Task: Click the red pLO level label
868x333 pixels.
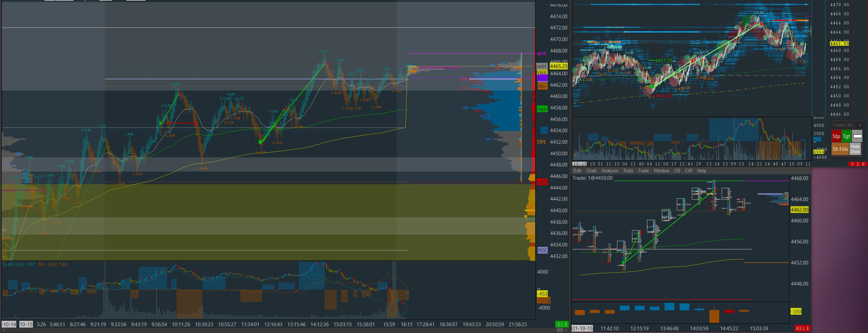Action: click(x=542, y=182)
